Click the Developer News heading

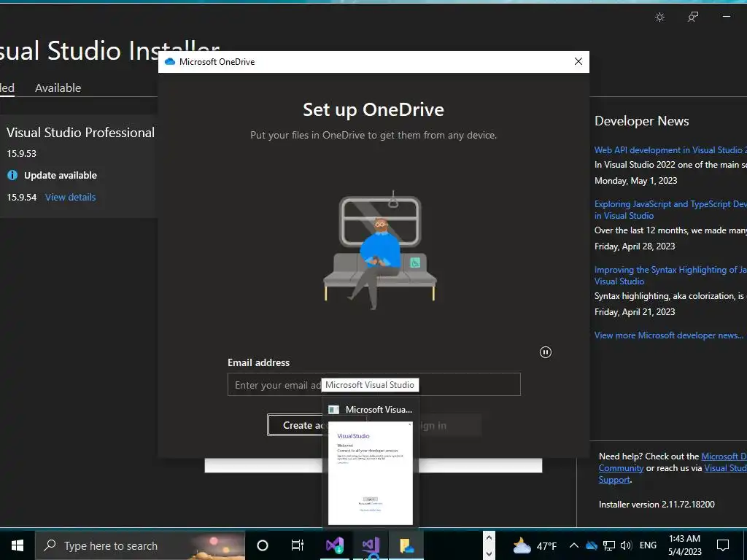coord(642,121)
